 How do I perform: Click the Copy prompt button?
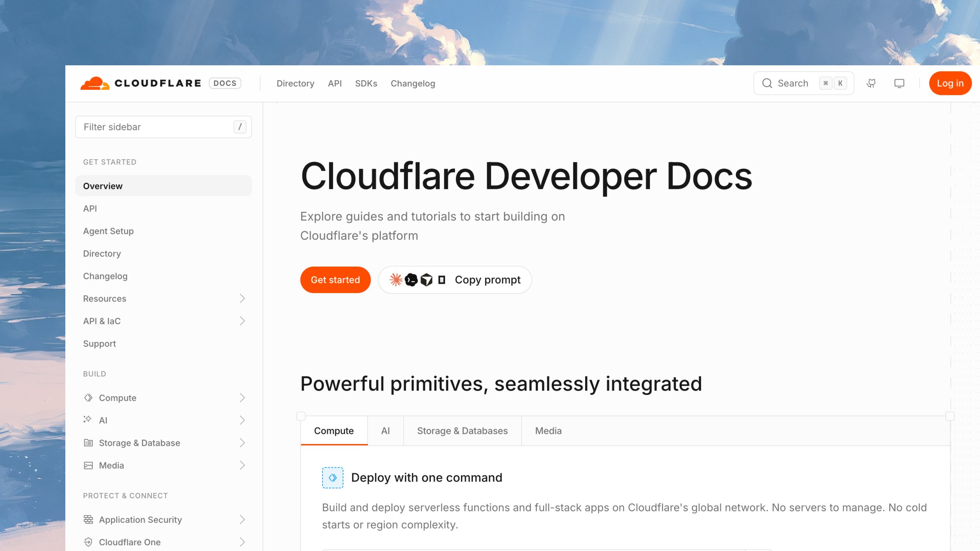tap(455, 280)
